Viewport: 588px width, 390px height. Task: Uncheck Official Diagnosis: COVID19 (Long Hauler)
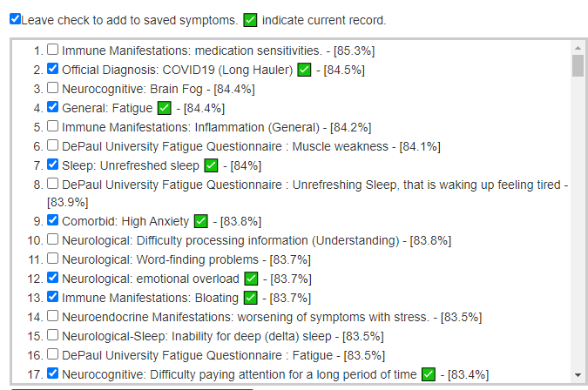(53, 69)
